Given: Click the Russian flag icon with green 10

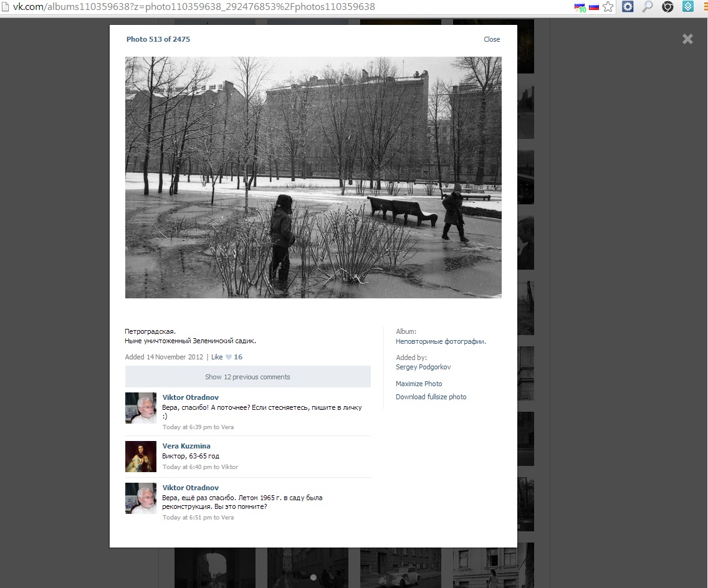Looking at the screenshot, I should tap(580, 7).
